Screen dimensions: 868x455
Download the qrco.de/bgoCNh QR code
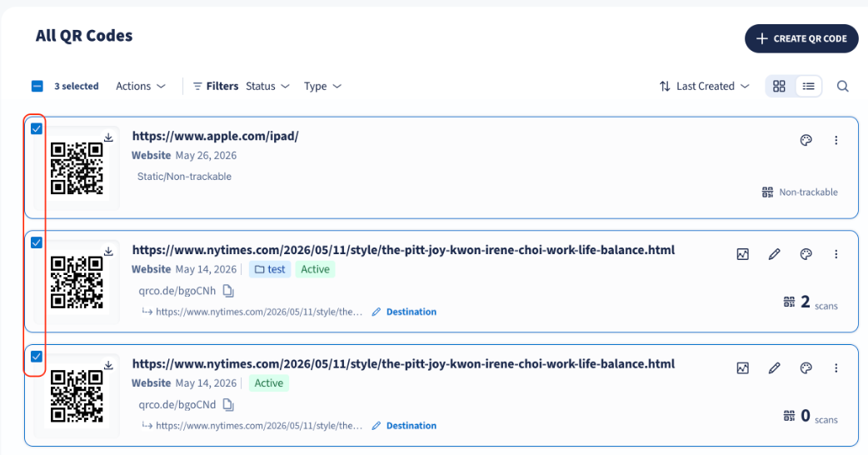[x=108, y=252]
